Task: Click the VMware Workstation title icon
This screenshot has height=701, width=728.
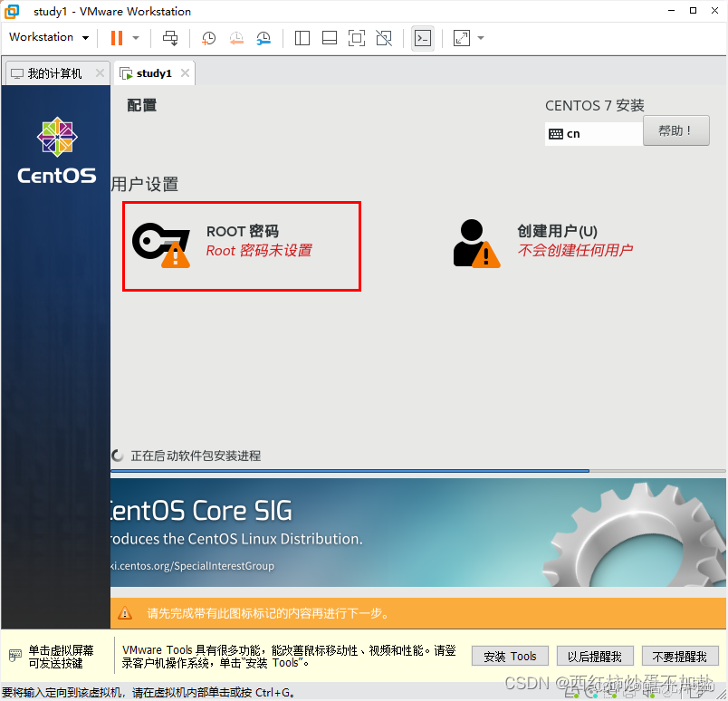Action: [12, 11]
